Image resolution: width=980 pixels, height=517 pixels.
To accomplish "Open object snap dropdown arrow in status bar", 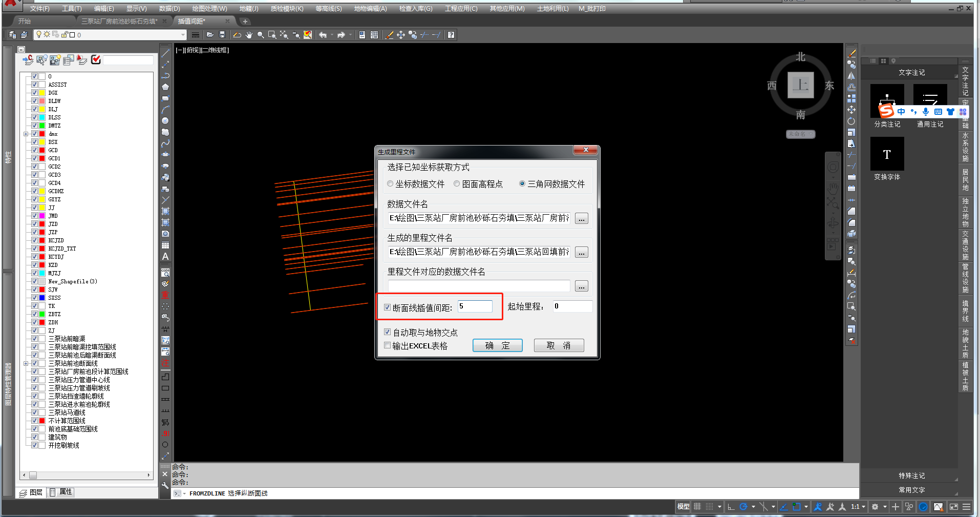I will click(x=806, y=507).
